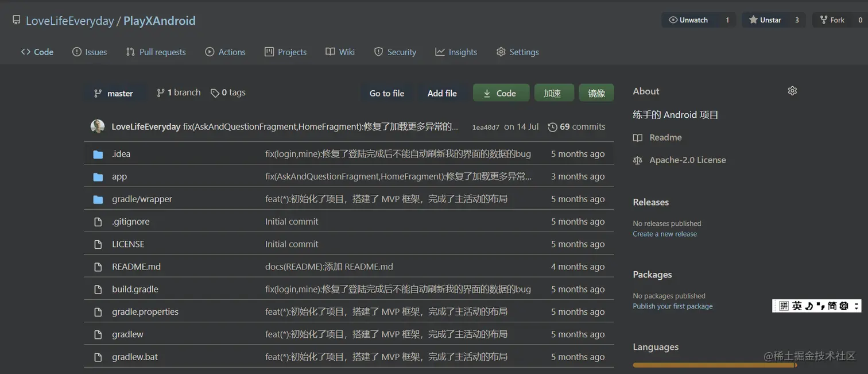The height and width of the screenshot is (374, 868).
Task: Open the Add file dropdown
Action: pyautogui.click(x=442, y=93)
